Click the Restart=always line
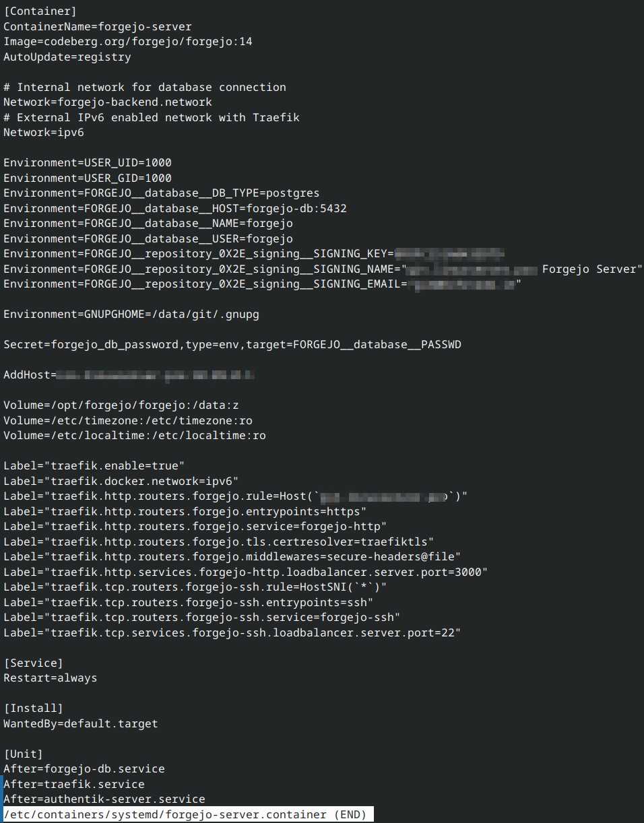 51,678
